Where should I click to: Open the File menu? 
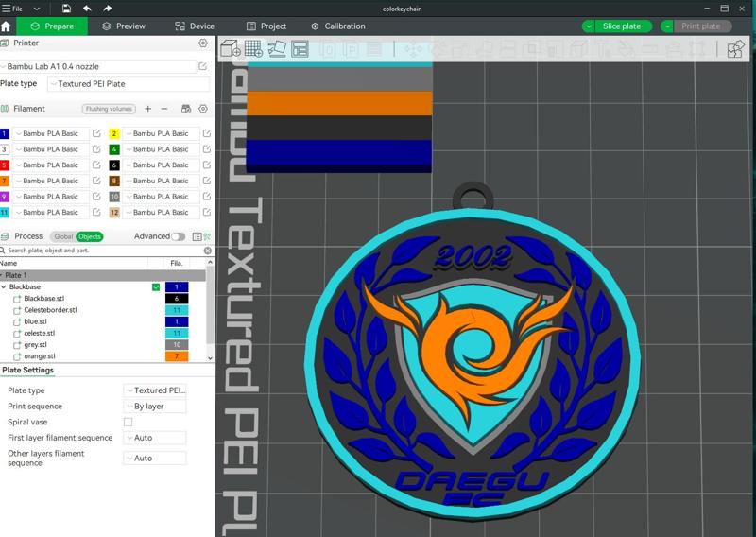click(13, 9)
